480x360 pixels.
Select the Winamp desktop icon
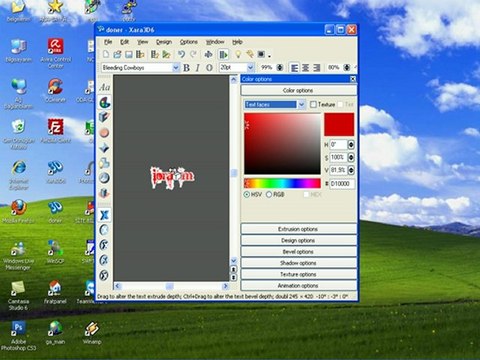pos(91,333)
